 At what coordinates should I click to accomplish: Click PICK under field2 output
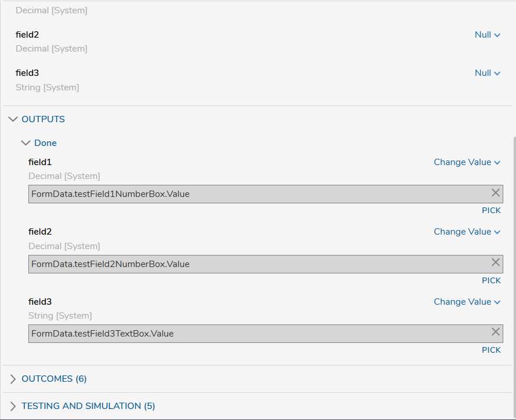click(491, 280)
